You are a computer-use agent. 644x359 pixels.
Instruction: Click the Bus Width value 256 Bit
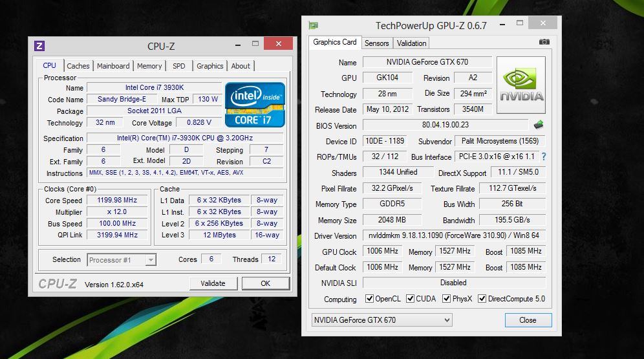512,204
